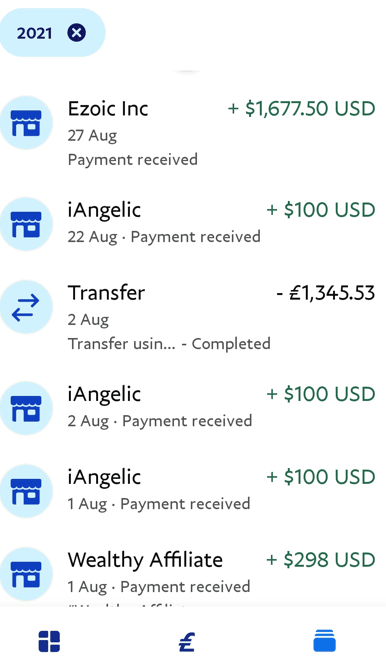386x664 pixels.
Task: Tap the 2021 filter chip label
Action: [34, 33]
